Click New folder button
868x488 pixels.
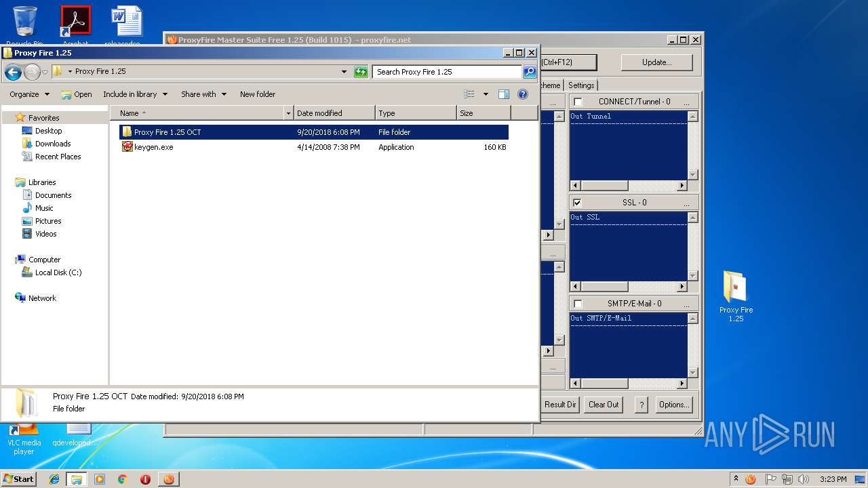[x=258, y=94]
